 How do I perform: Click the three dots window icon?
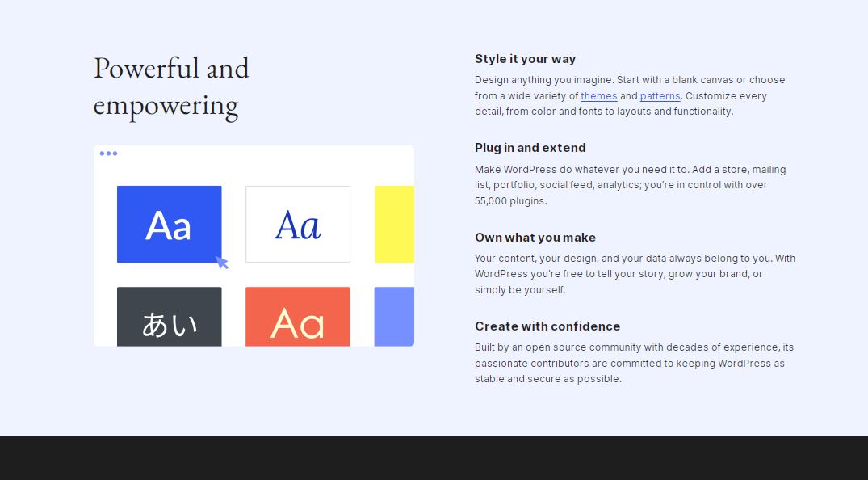(108, 154)
